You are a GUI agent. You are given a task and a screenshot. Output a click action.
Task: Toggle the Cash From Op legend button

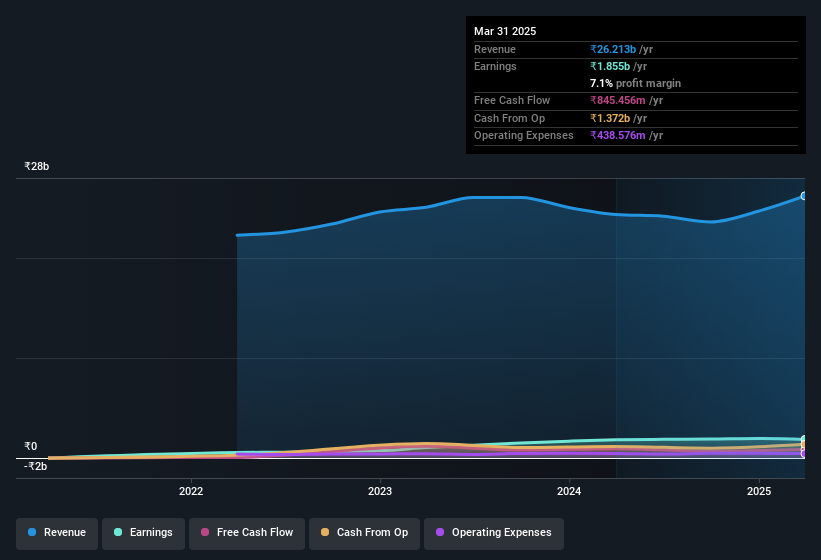point(364,533)
